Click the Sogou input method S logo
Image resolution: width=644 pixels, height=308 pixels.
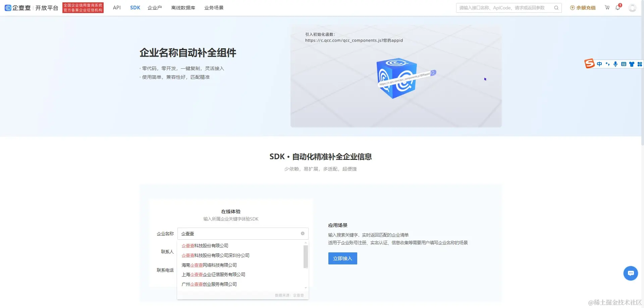(x=589, y=64)
